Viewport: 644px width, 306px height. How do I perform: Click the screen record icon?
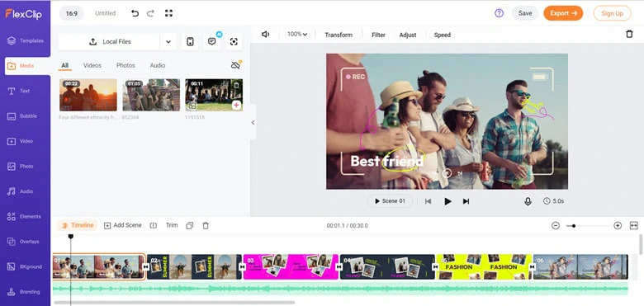coord(234,41)
